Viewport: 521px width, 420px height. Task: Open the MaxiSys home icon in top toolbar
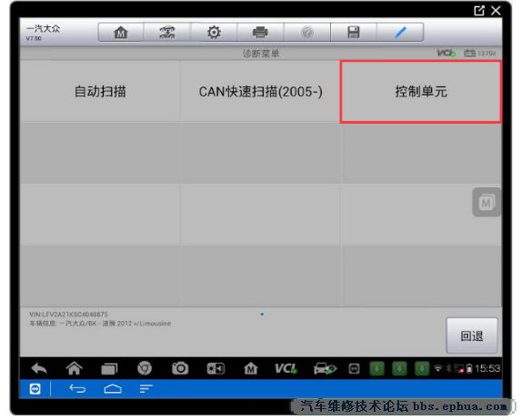coord(121,32)
